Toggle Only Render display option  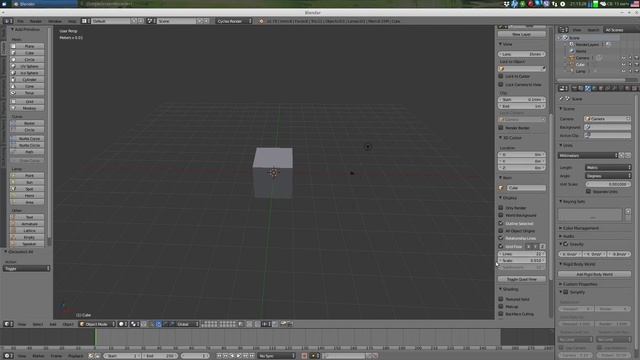coord(501,208)
